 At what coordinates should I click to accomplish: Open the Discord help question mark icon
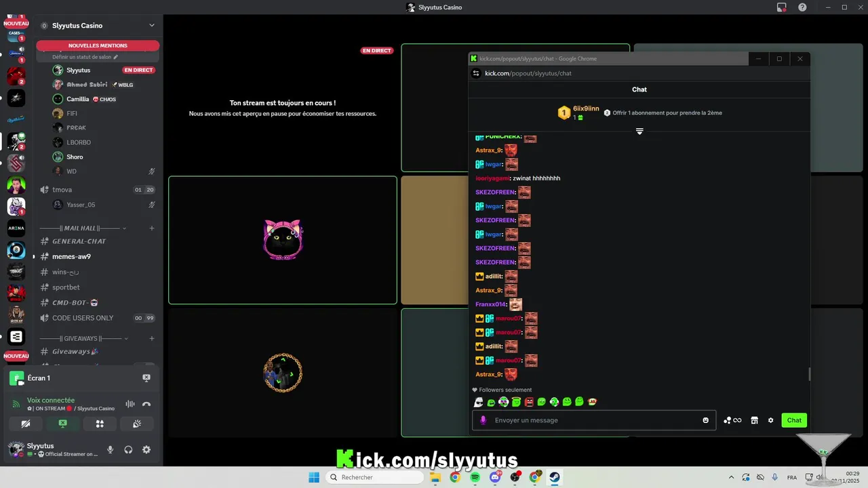803,7
